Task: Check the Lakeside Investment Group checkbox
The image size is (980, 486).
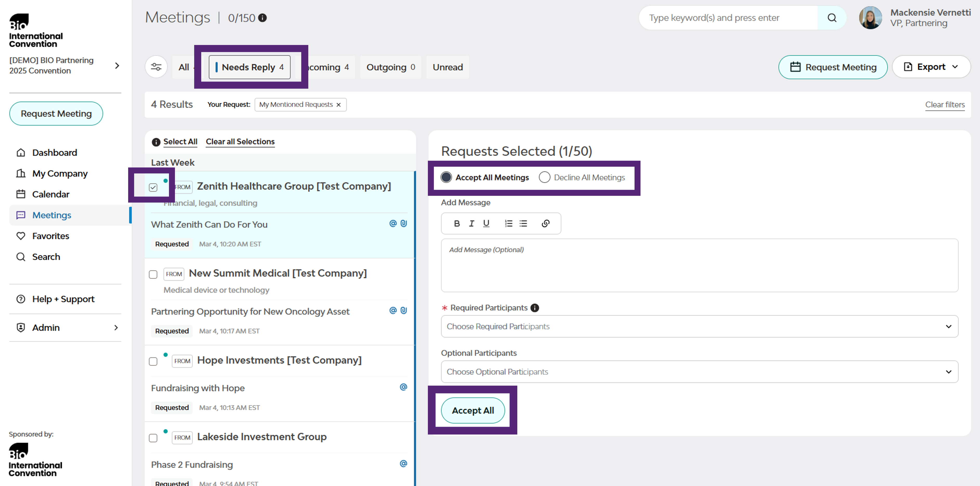Action: pyautogui.click(x=153, y=438)
